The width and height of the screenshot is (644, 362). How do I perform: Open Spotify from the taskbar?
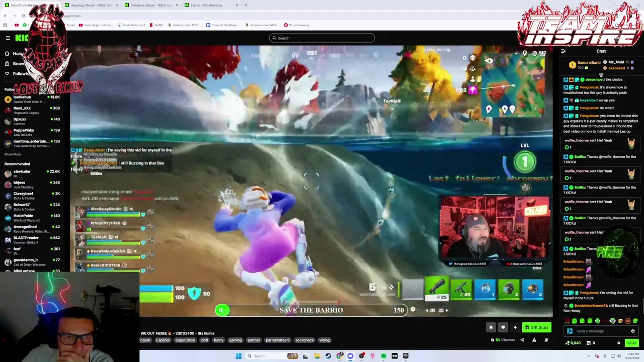tap(383, 356)
